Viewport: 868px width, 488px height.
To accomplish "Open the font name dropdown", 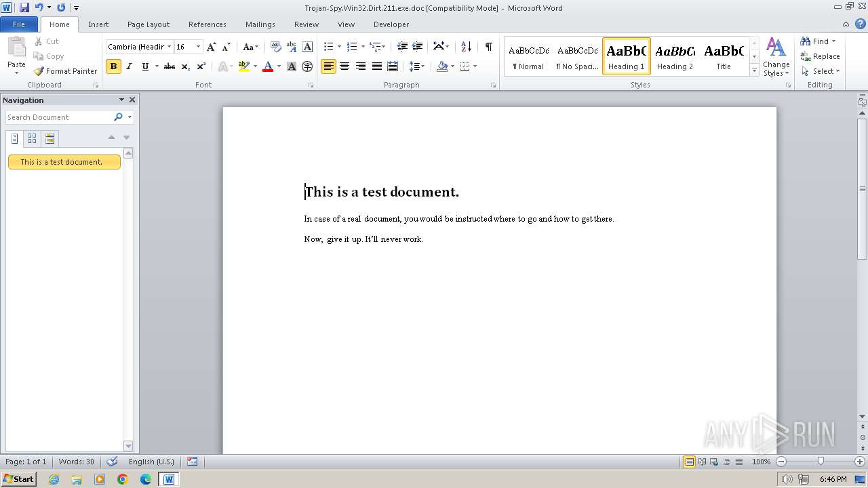I will click(169, 47).
